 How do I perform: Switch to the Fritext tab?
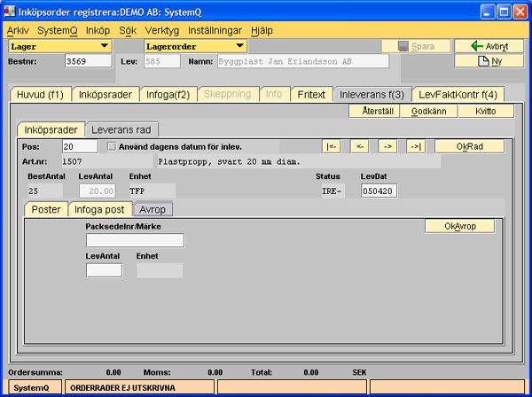point(311,94)
